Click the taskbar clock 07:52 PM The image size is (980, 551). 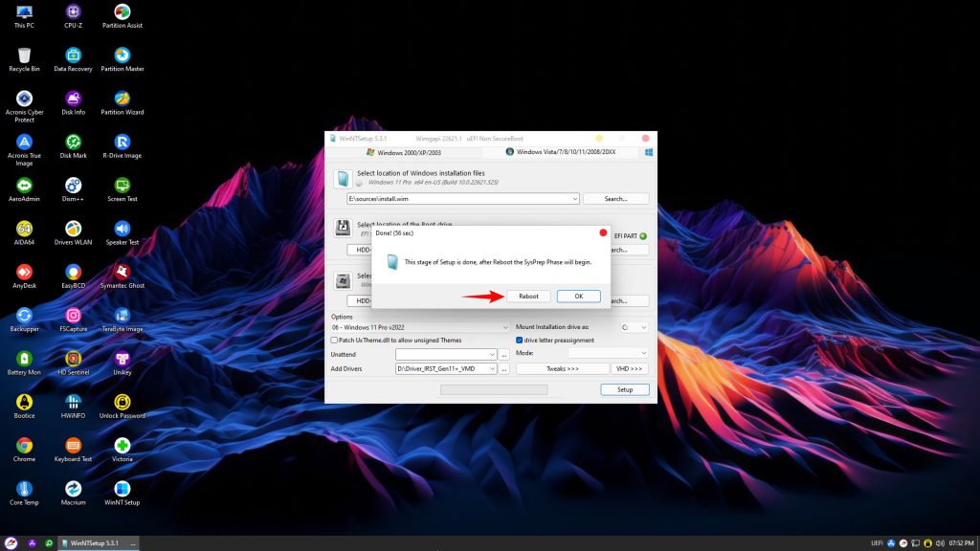(961, 543)
